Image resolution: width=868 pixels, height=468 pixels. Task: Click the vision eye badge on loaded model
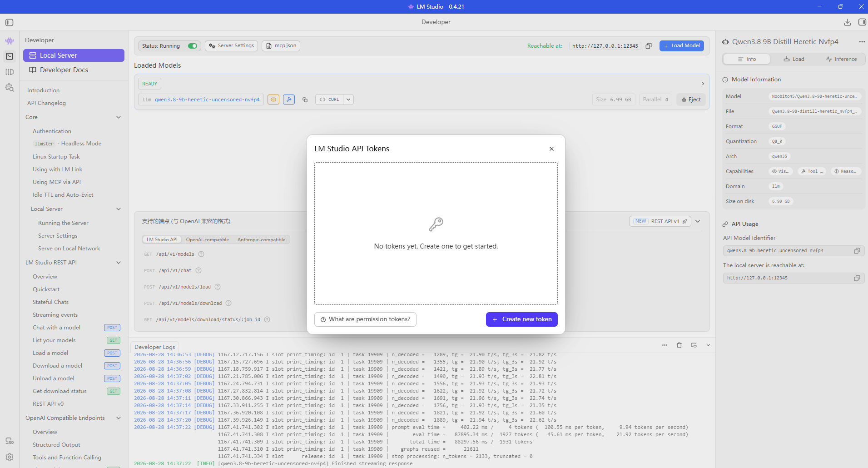pyautogui.click(x=273, y=100)
